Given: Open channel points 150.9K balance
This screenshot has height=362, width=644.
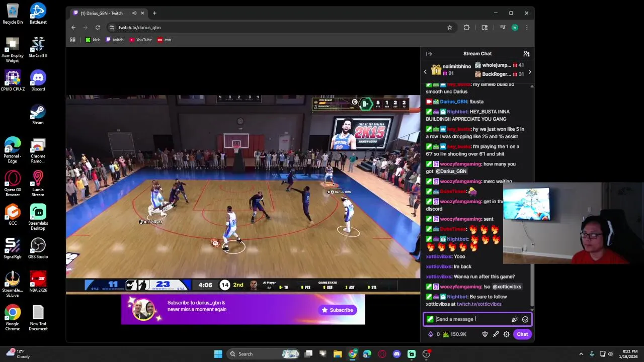Looking at the screenshot, I should 454,334.
